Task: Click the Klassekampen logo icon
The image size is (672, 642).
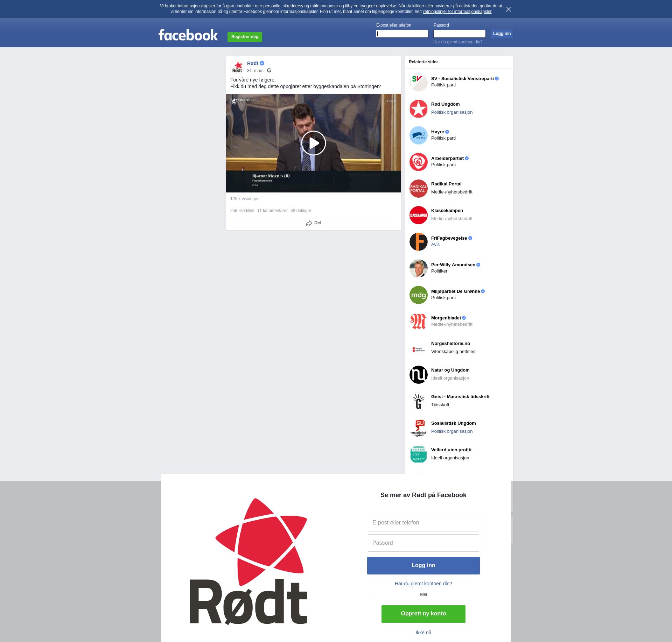Action: (x=418, y=215)
